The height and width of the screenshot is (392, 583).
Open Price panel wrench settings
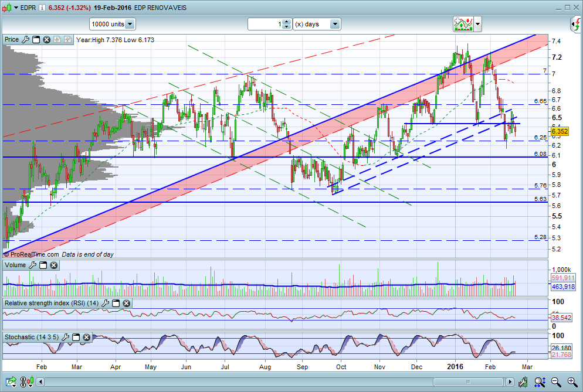click(25, 39)
